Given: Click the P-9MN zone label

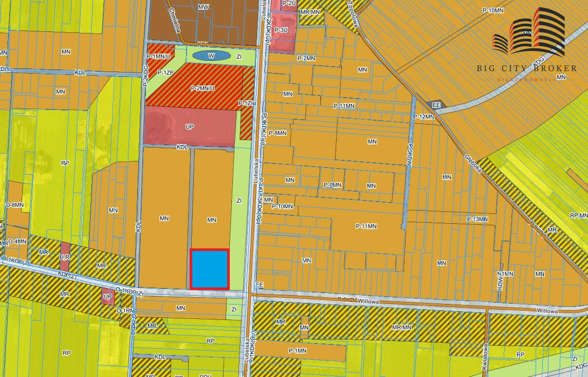Looking at the screenshot, I should point(333,185).
